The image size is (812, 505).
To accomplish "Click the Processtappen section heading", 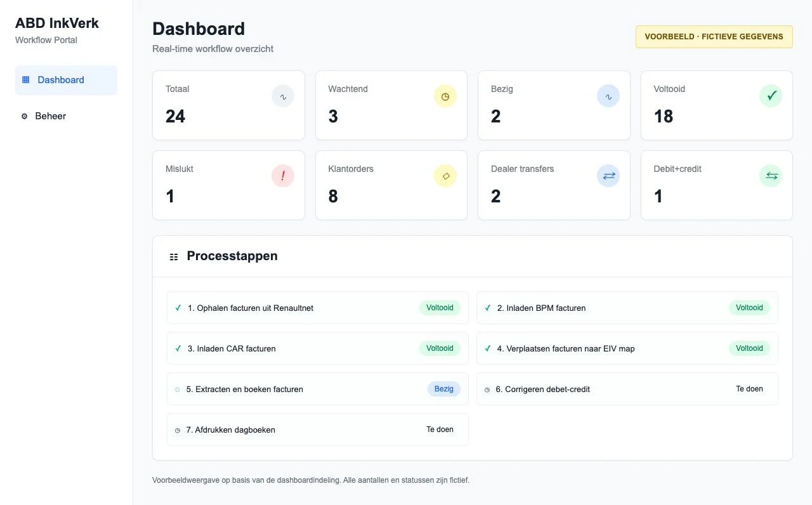I will 232,256.
